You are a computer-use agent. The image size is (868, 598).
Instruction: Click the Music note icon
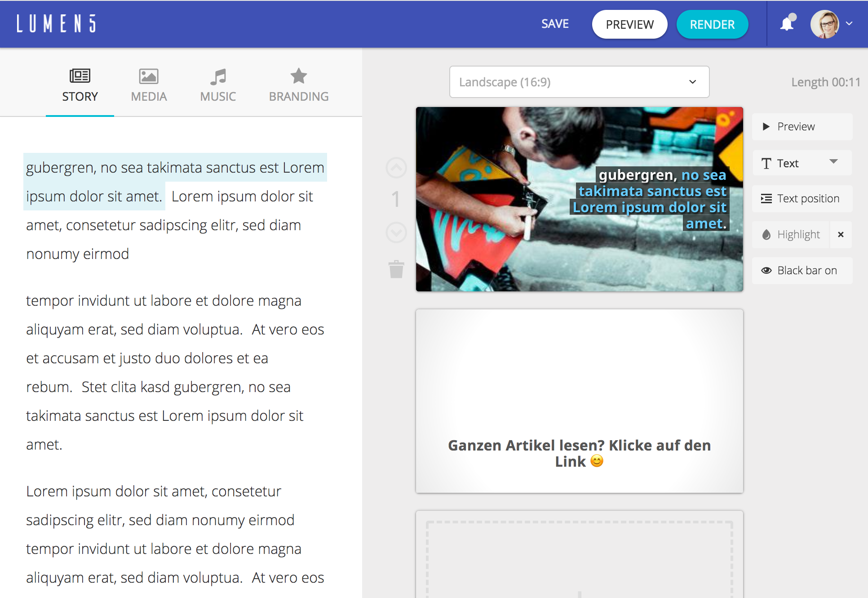(x=218, y=76)
